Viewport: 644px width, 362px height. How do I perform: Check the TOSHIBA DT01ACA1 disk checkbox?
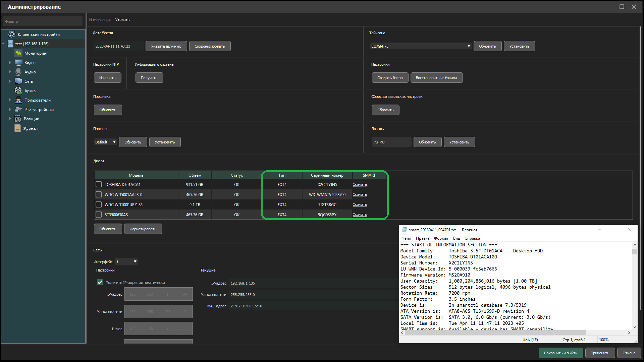tap(99, 184)
